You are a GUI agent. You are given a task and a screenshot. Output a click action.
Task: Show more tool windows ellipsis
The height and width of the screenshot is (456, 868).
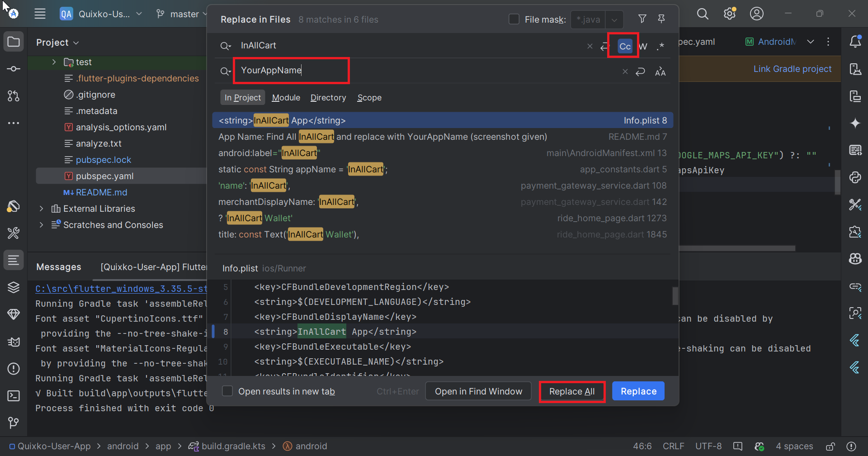14,123
